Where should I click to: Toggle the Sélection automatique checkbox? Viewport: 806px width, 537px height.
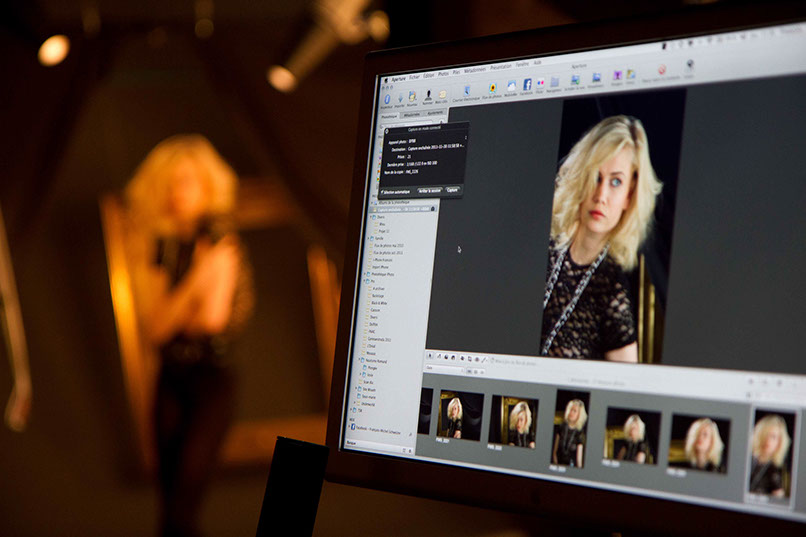click(x=383, y=190)
